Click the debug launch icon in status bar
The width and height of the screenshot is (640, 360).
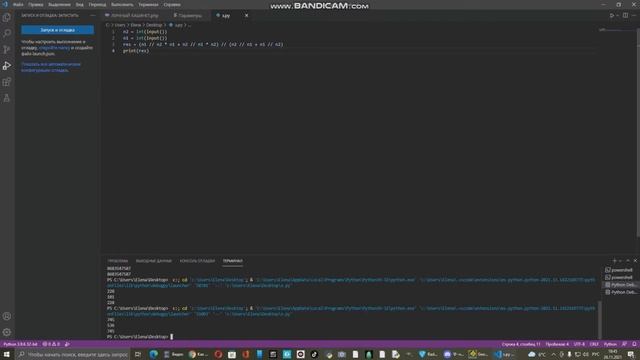(67, 344)
